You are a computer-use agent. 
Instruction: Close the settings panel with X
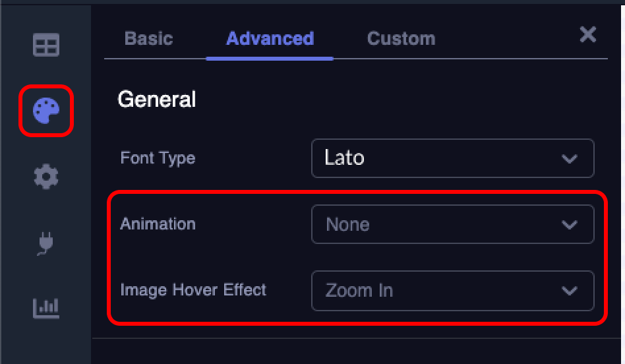click(x=587, y=35)
